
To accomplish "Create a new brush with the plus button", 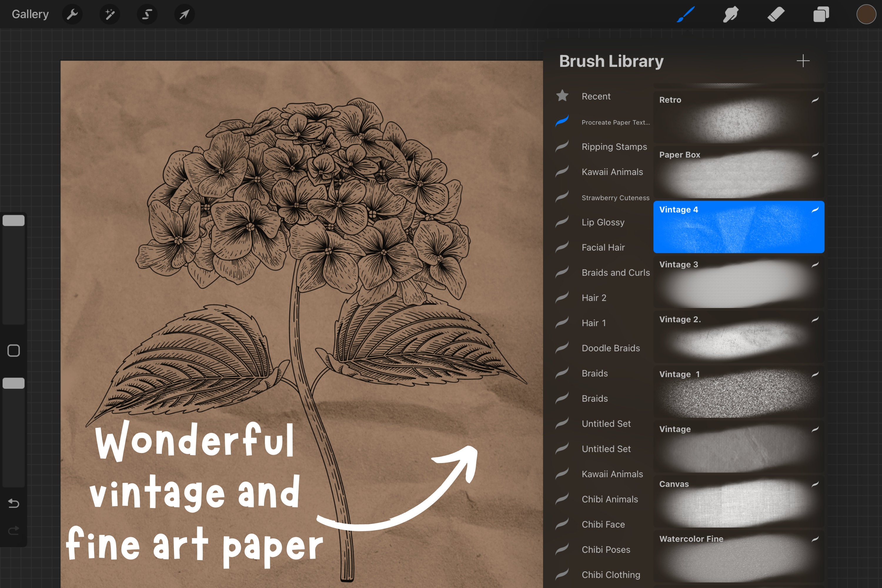I will tap(803, 60).
